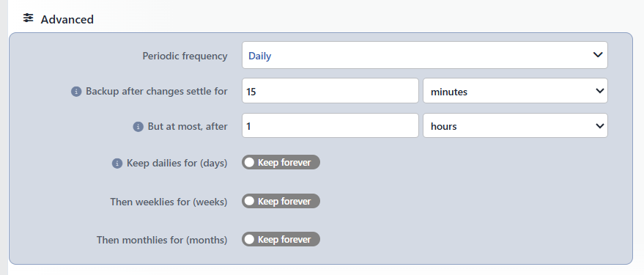
Task: Click the Then monthlies for (months) label
Action: [162, 240]
